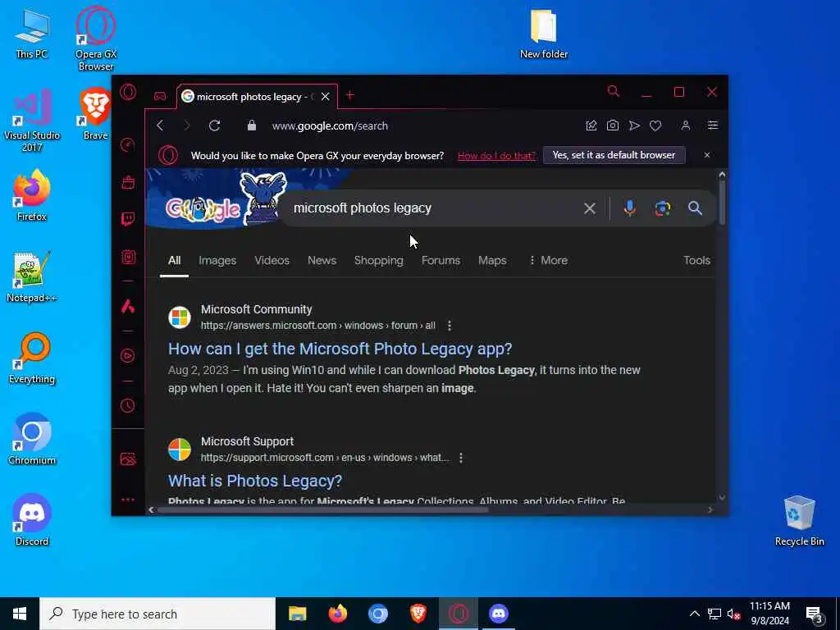840x630 pixels.
Task: Open Twitch in the Opera sidebar
Action: [128, 218]
